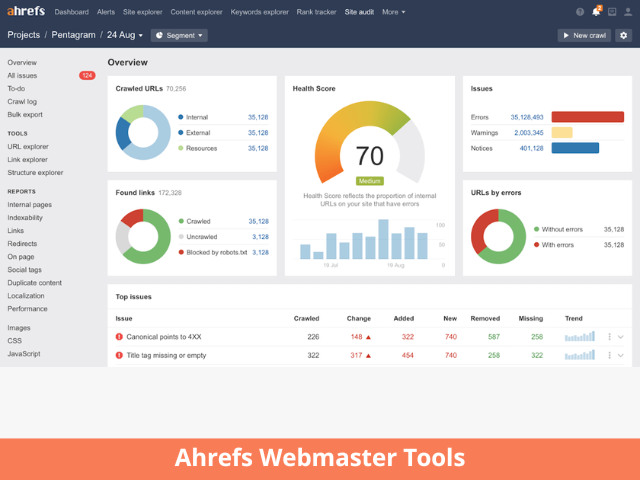Open Keywords explorer in top navigation
Viewport: 640px width, 480px height.
pos(259,12)
